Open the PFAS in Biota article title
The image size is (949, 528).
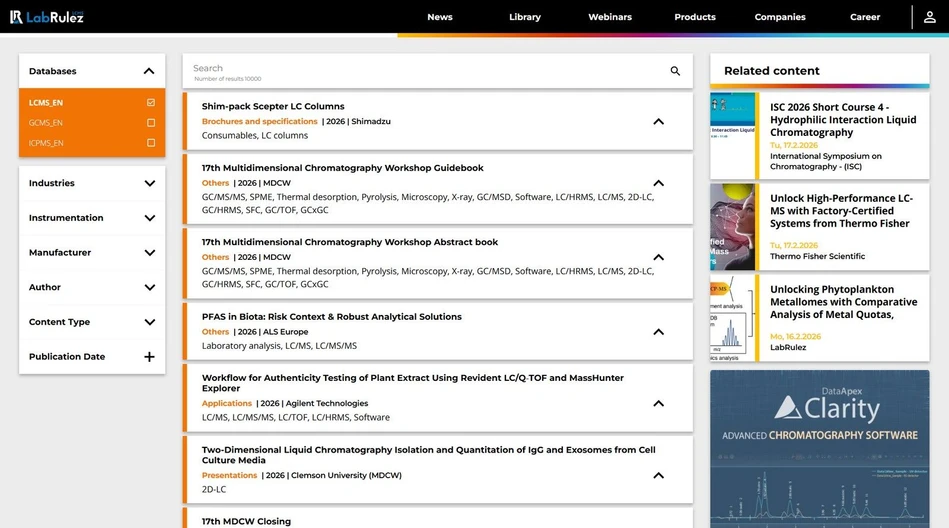pyautogui.click(x=331, y=317)
